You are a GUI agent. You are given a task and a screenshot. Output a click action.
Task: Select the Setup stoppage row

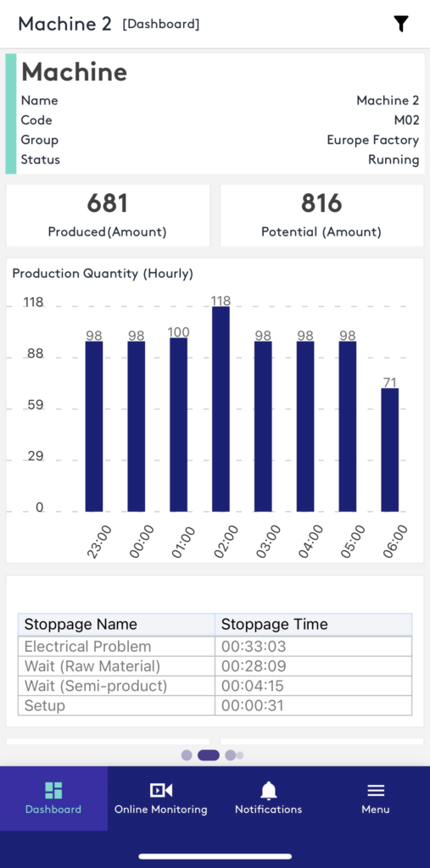pos(215,706)
